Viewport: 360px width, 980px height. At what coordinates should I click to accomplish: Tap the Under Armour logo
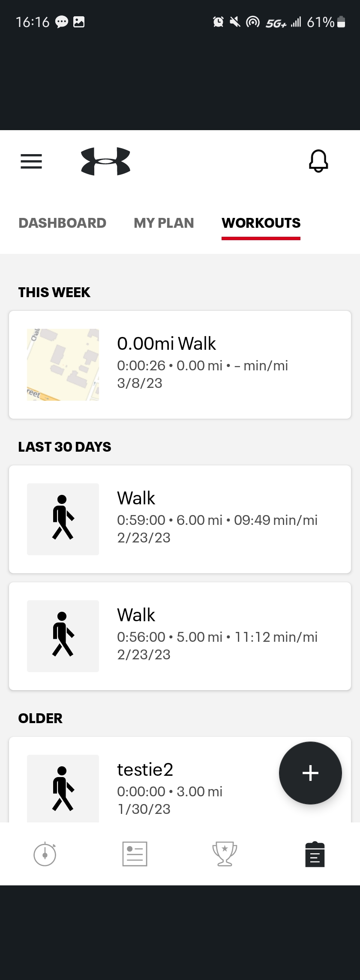[x=105, y=161]
